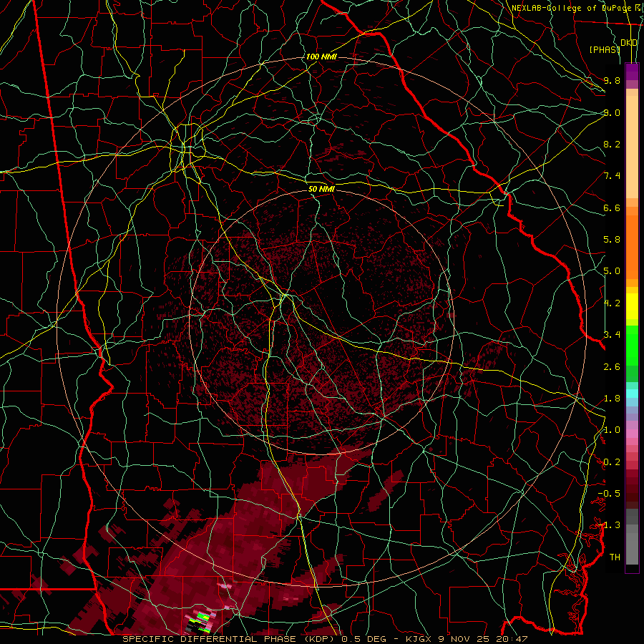The image size is (644, 644).
Task: Click the 1.8 legend value
Action: pyautogui.click(x=612, y=399)
